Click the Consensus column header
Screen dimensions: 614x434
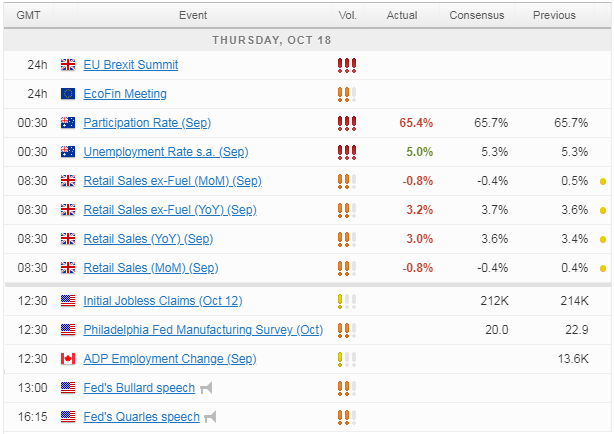477,15
